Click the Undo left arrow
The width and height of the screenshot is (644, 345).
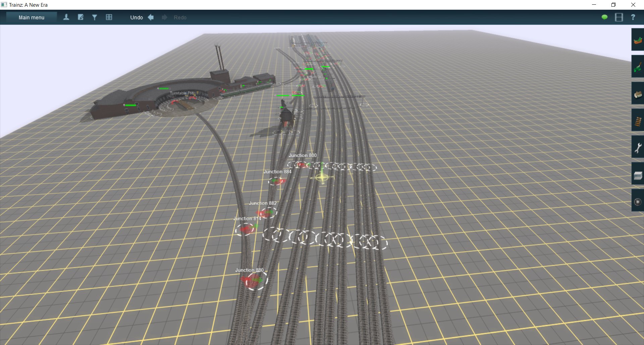pos(151,17)
